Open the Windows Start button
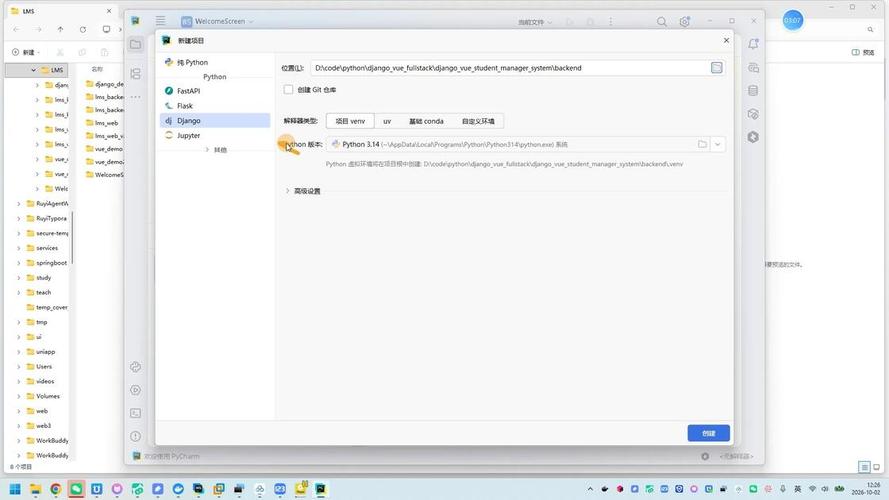Viewport: 889px width, 500px height. 15,489
